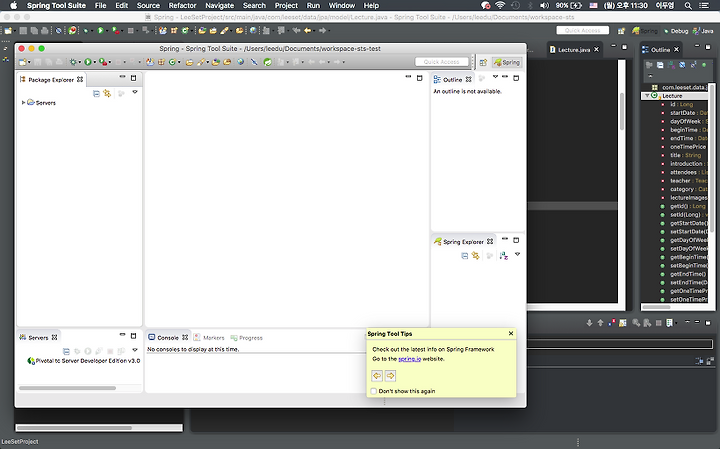Click the previous tip arrow in Spring Tool Tips
Screen dimensions: 720x449
pos(377,376)
